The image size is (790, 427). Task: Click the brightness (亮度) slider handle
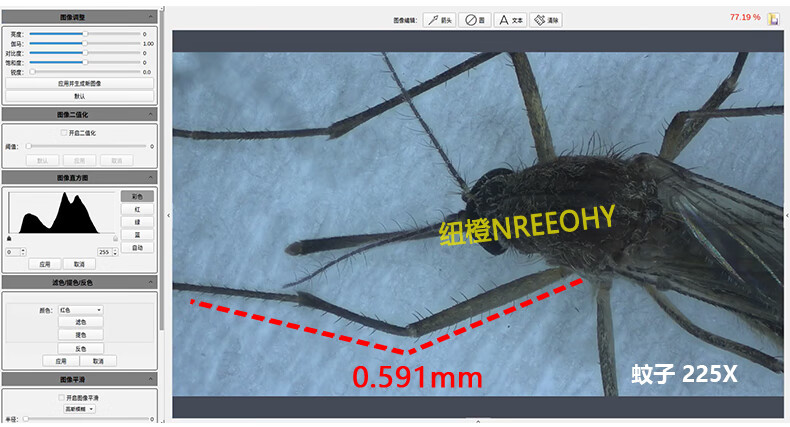tap(85, 34)
